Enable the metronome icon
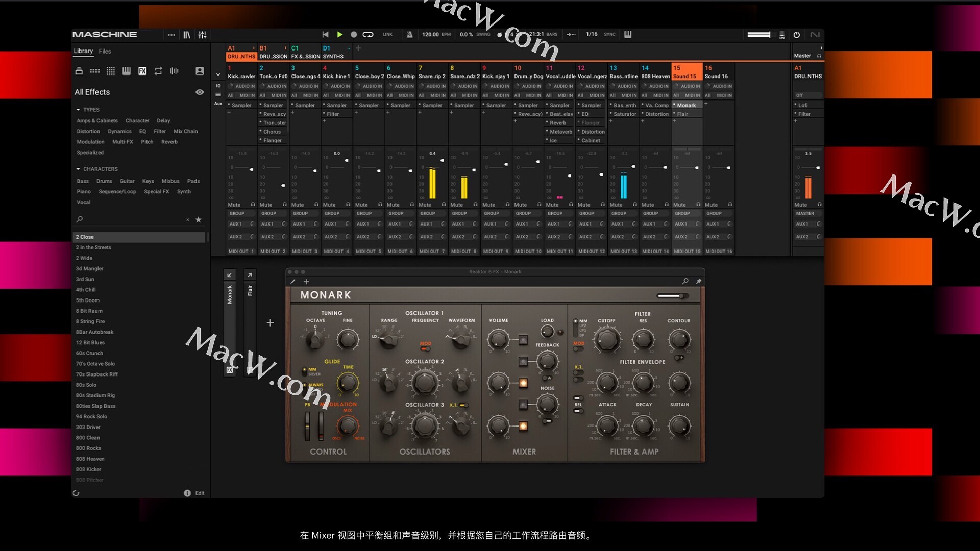Viewport: 980px width, 551px height. (409, 34)
